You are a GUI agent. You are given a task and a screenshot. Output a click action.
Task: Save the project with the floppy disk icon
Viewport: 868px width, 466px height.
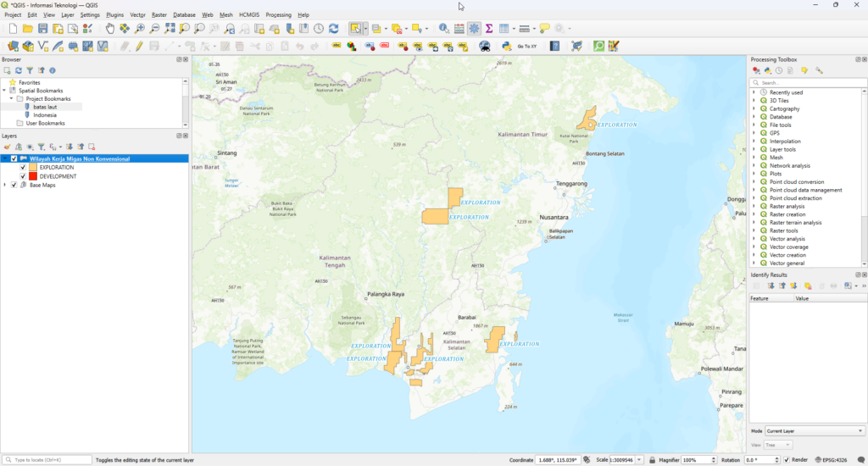(x=42, y=29)
